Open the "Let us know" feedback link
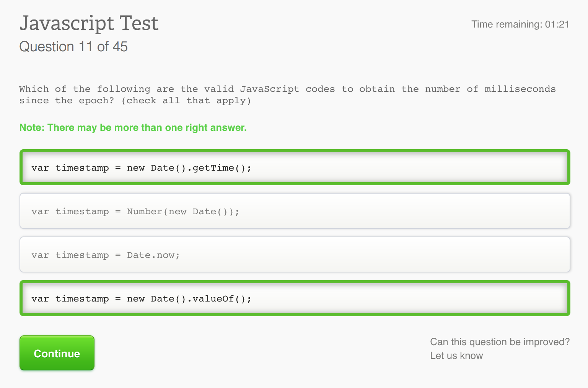Viewport: 588px width, 388px height. (456, 355)
